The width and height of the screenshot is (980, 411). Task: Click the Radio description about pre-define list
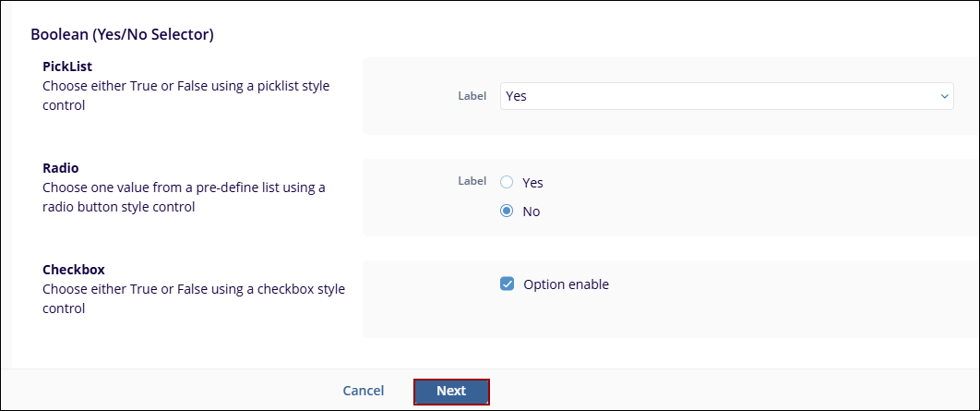[184, 197]
